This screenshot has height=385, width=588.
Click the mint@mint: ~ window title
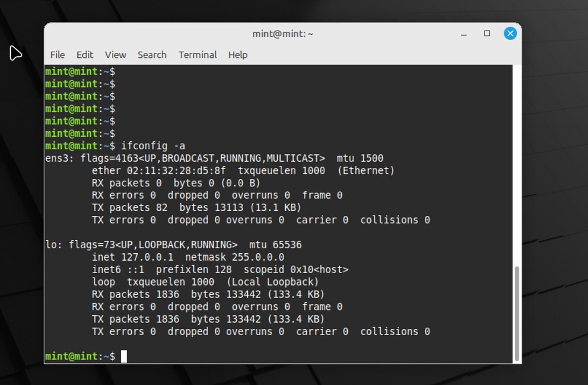[283, 34]
